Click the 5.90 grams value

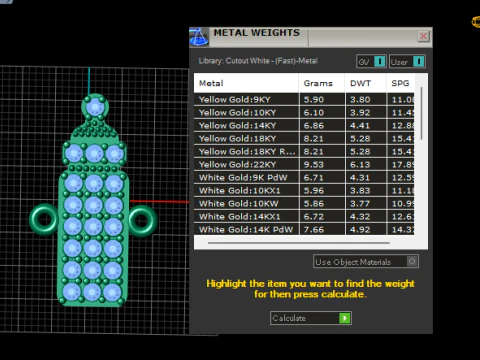coord(314,100)
